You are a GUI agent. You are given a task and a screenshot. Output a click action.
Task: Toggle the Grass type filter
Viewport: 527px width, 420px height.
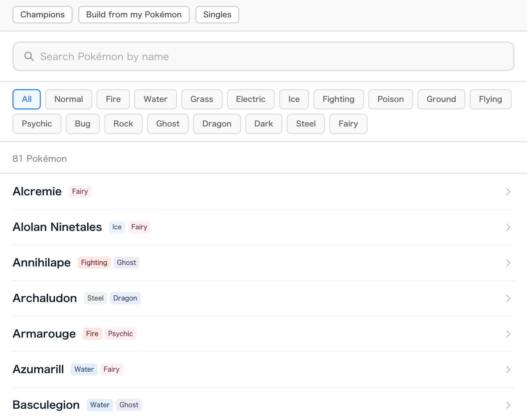202,99
